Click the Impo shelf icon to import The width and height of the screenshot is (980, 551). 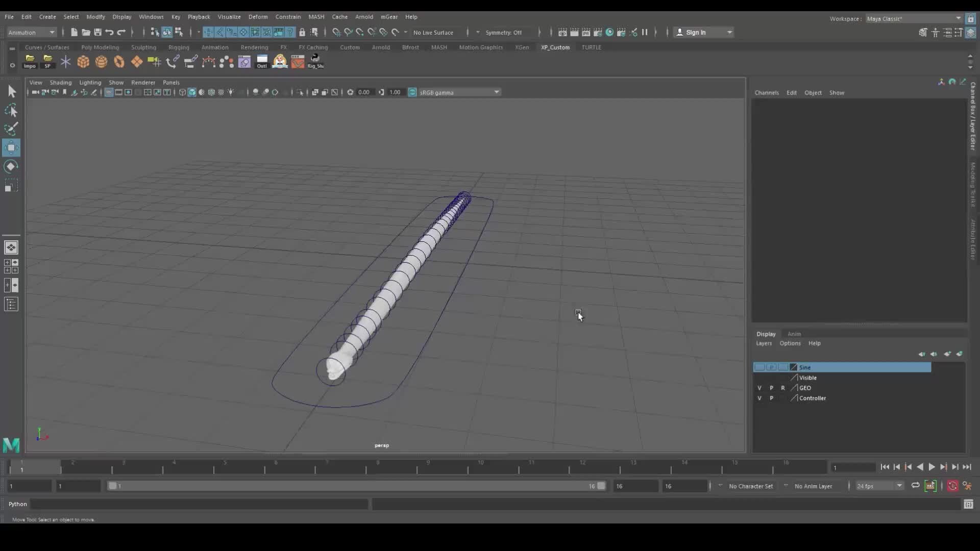pos(30,61)
